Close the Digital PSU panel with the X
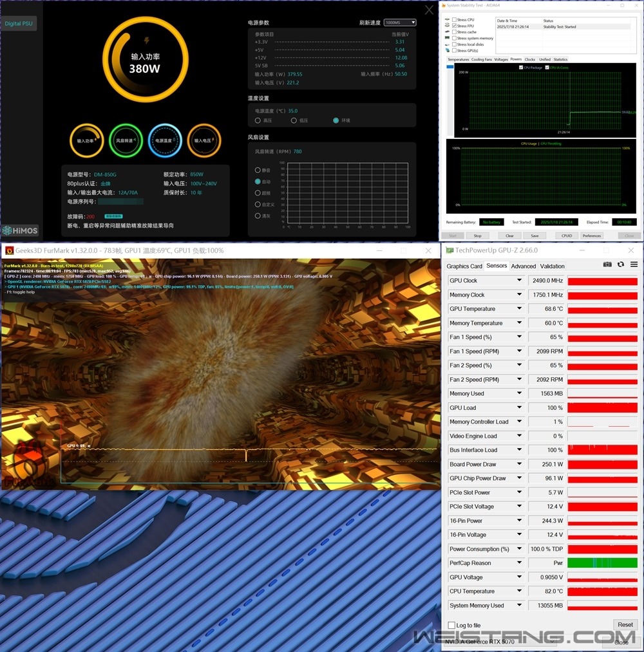 click(x=429, y=10)
